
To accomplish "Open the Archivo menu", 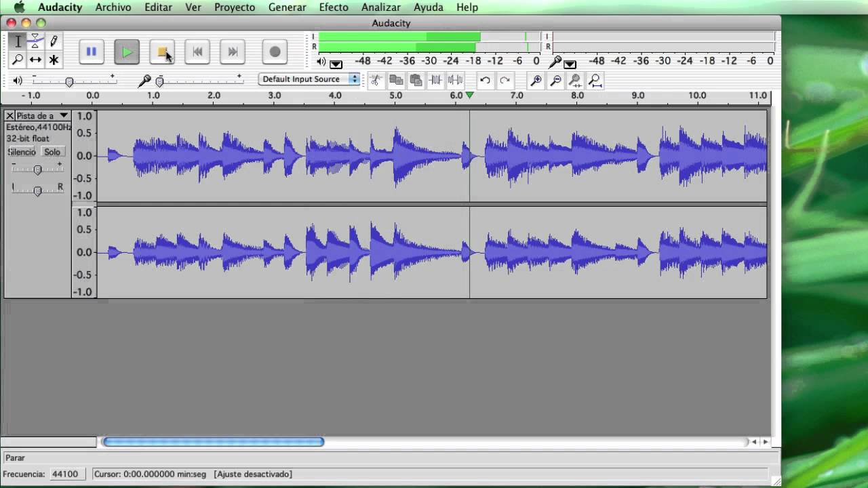I will (x=113, y=7).
